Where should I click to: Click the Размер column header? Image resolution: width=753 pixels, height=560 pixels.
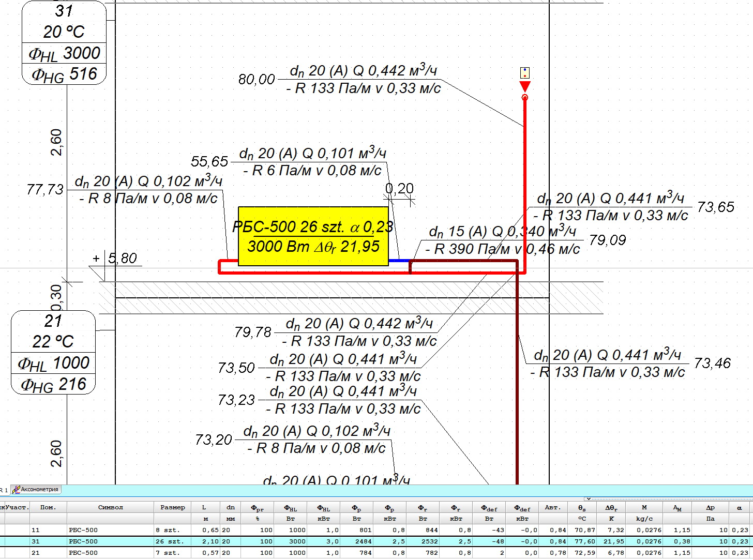172,507
